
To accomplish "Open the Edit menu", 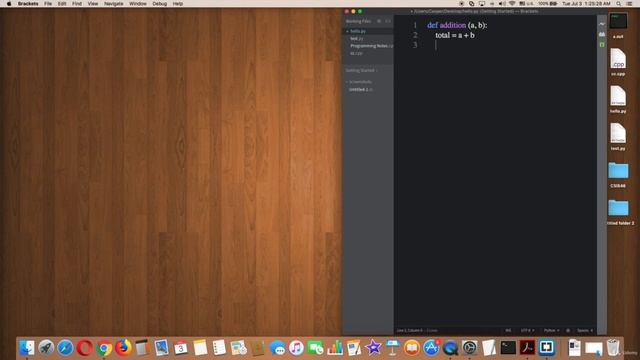I will pos(62,4).
